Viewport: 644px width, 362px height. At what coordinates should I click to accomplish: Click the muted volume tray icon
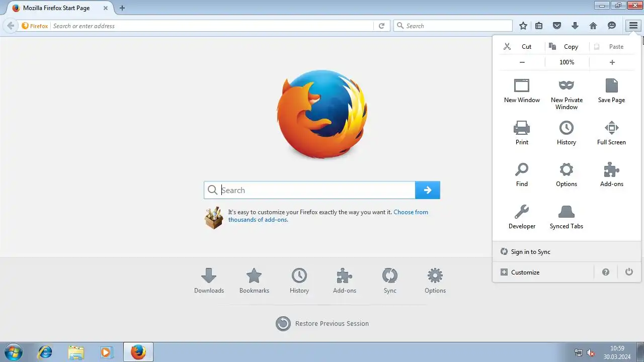point(591,353)
